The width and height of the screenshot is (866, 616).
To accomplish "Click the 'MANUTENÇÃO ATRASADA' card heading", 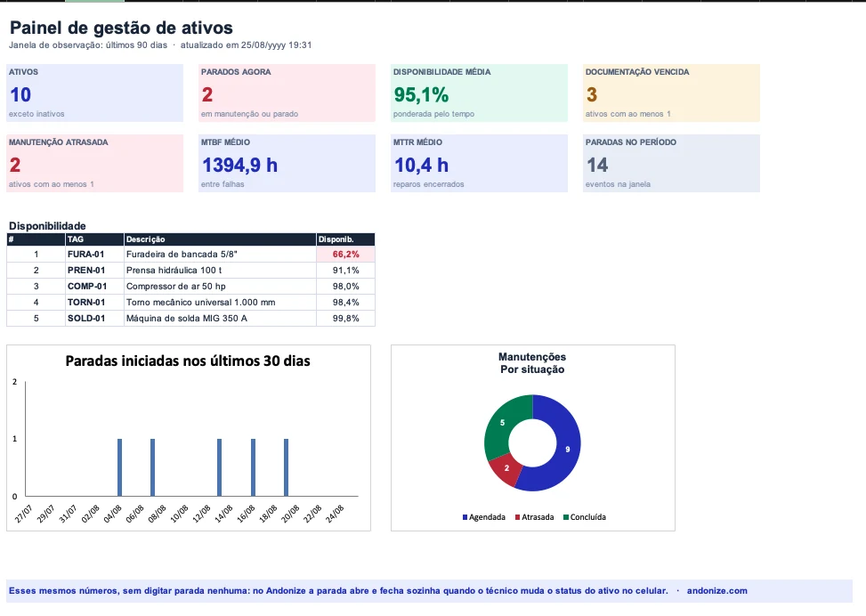I will coord(58,142).
